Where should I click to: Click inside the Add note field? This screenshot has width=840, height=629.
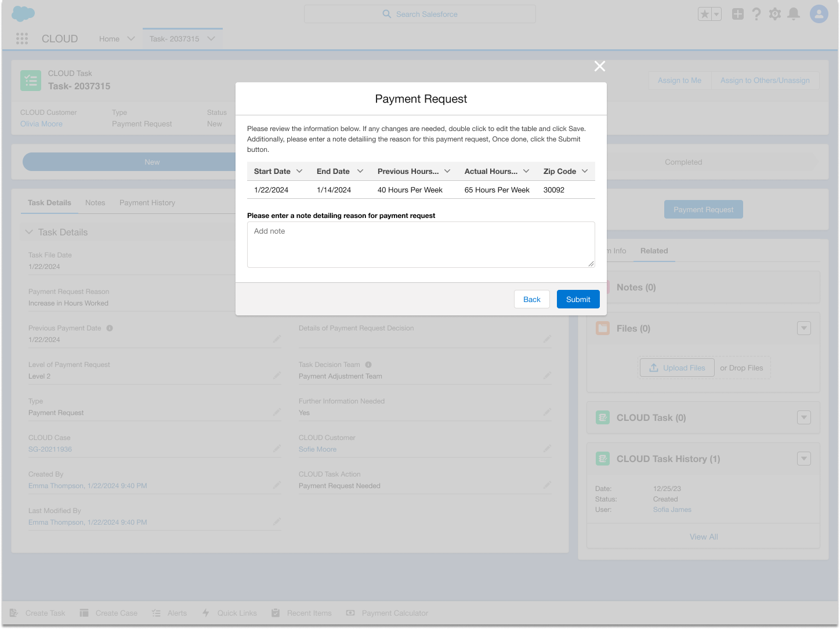421,245
